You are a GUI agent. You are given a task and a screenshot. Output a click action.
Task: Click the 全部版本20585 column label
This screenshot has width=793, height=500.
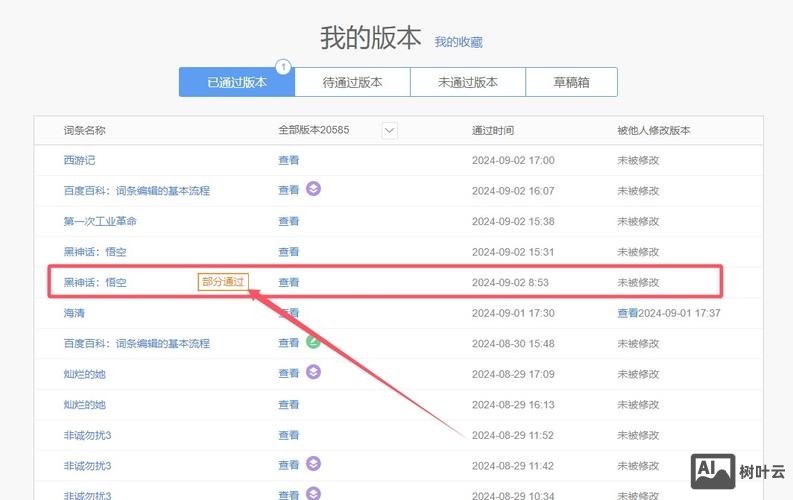point(314,130)
